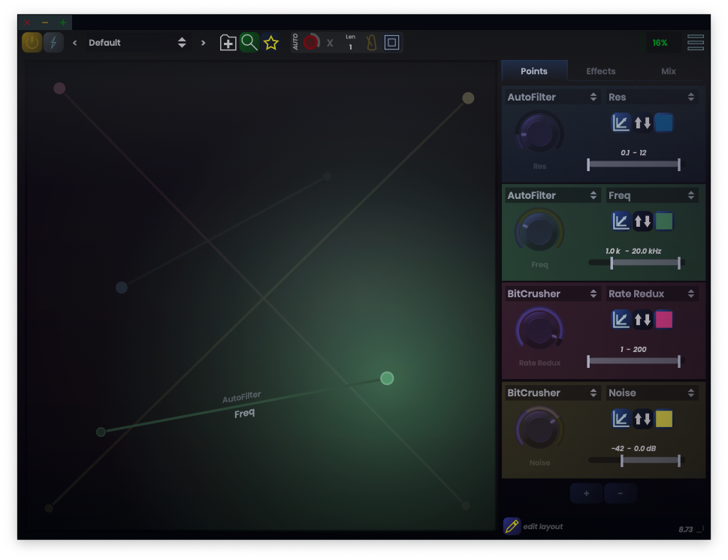Switch to the Effects tab
728x560 pixels.
(x=600, y=71)
